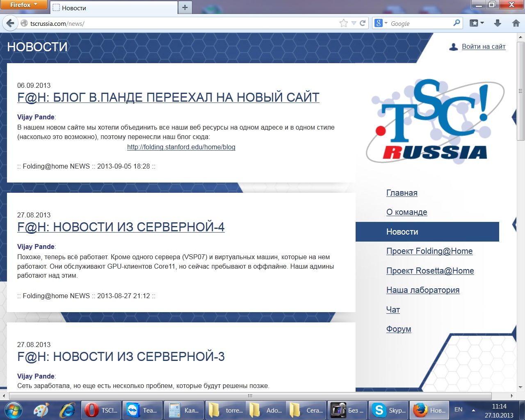Launch Paint from the taskbar palette icon
This screenshot has height=420, width=525.
[41, 410]
